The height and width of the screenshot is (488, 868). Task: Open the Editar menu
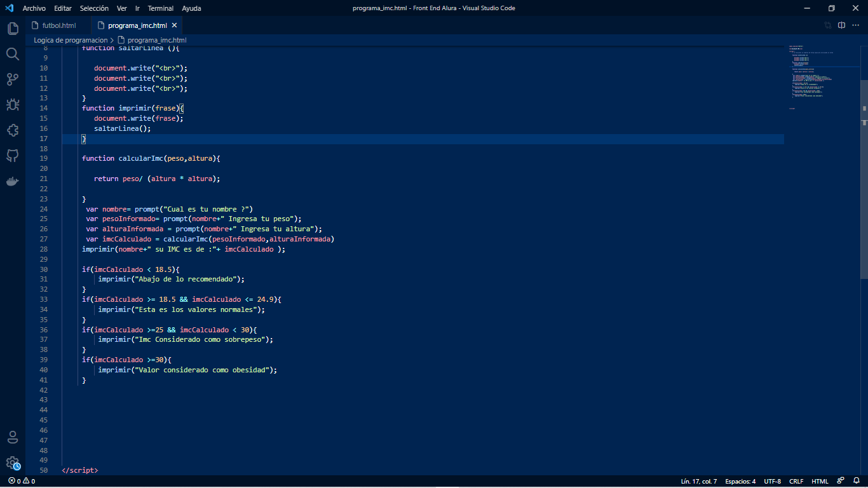[x=63, y=8]
